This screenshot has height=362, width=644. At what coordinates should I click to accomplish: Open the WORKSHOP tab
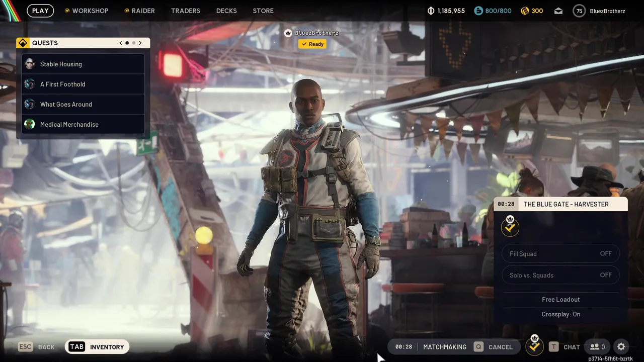pos(90,11)
